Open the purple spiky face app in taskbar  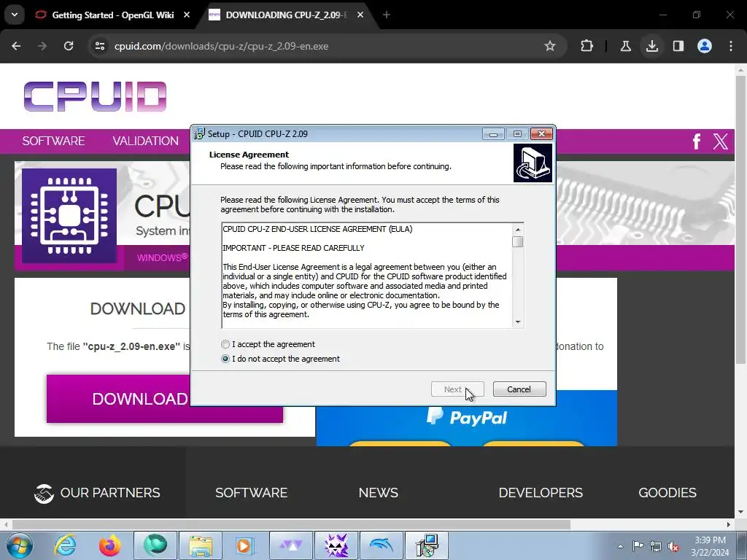(336, 545)
